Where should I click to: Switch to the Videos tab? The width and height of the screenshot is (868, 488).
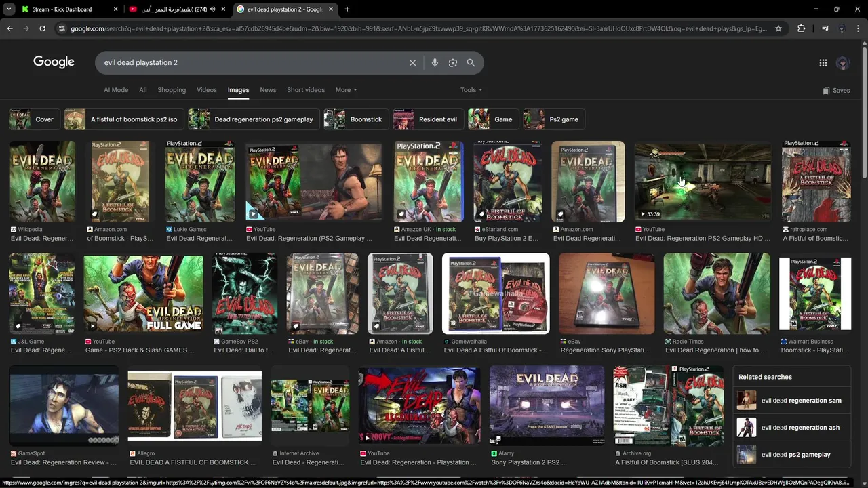(207, 90)
